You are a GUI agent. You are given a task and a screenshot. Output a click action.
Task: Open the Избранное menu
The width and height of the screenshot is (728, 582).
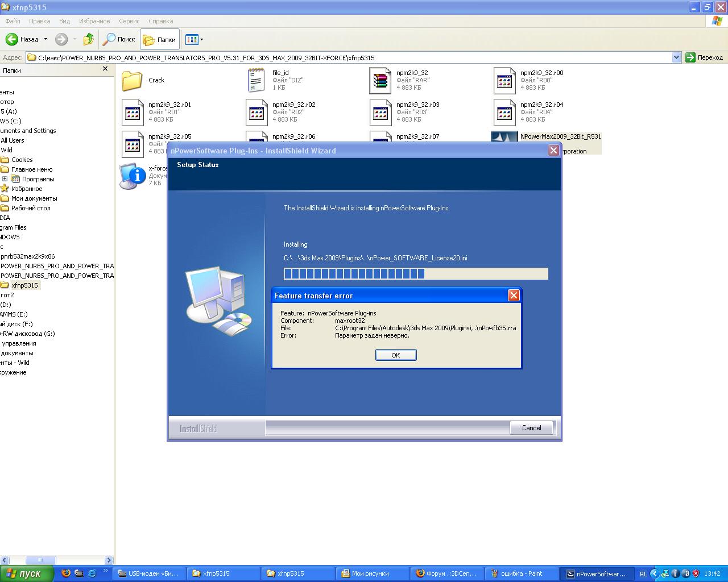[94, 21]
